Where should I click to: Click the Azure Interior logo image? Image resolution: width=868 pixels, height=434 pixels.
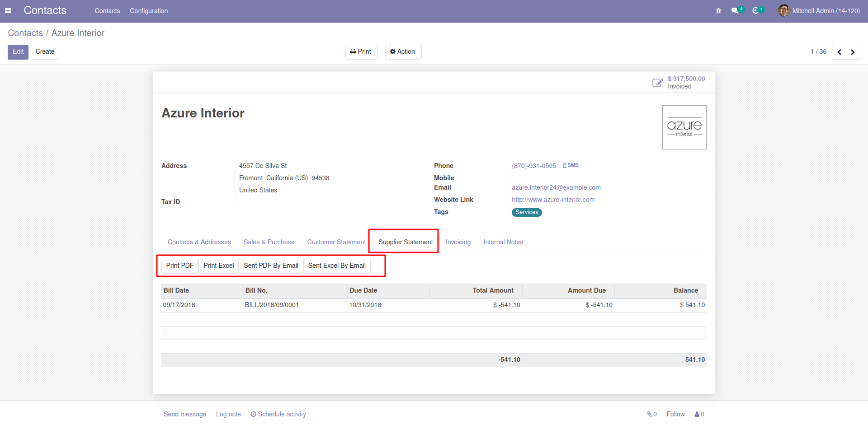[684, 127]
